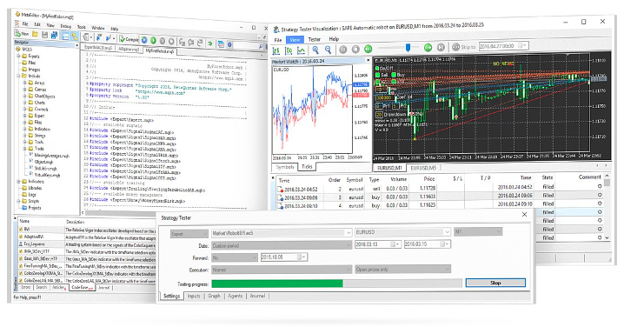The height and width of the screenshot is (327, 644).
Task: Open the File menu in MetaEditor
Action: 25,24
